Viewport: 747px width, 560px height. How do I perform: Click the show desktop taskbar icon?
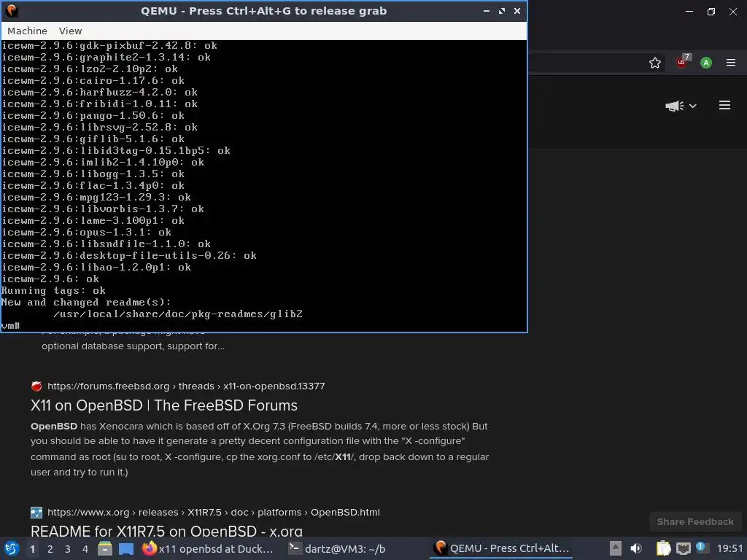click(x=126, y=548)
